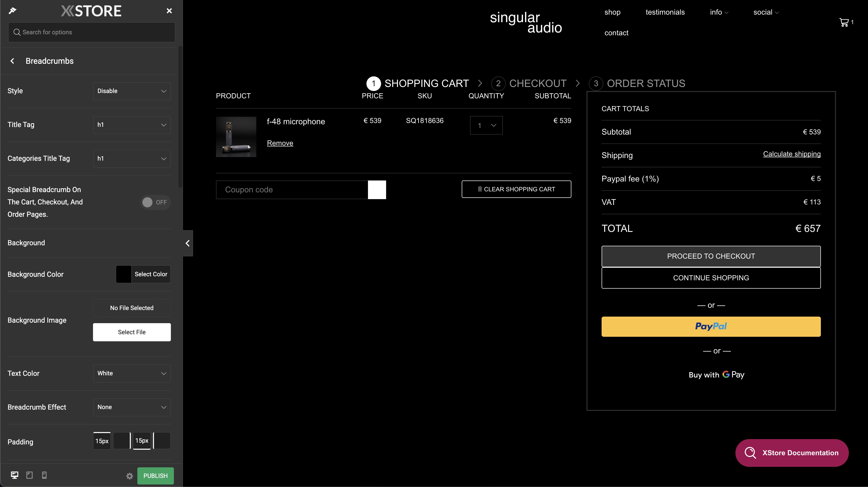Image resolution: width=868 pixels, height=487 pixels.
Task: Open the testimonials menu item
Action: pos(665,12)
